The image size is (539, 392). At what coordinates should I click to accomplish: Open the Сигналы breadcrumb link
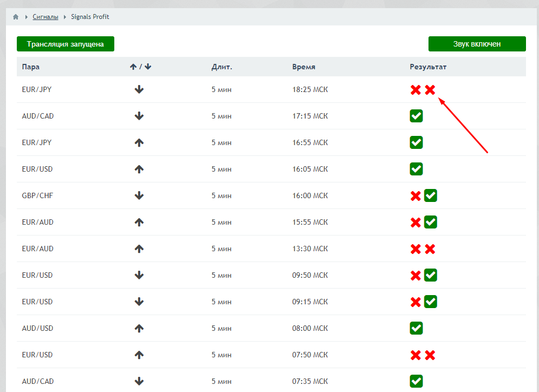(46, 17)
